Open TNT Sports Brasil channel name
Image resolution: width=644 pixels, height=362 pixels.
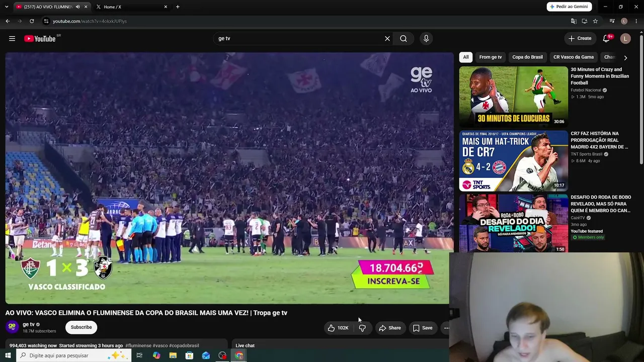pyautogui.click(x=586, y=154)
